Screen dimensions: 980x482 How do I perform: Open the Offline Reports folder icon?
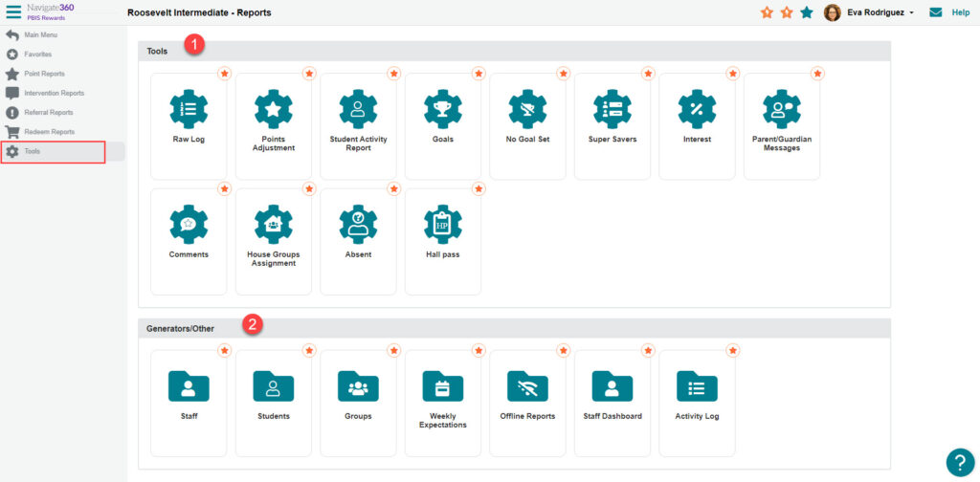click(527, 386)
